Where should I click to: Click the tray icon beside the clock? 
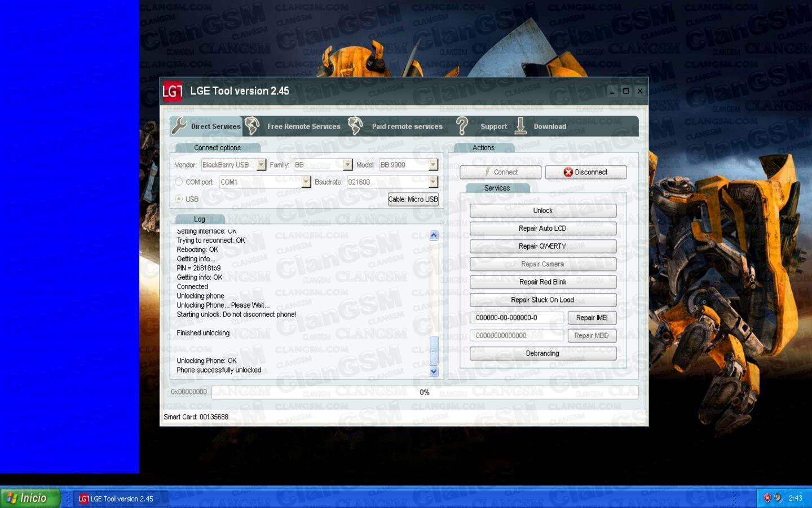point(779,498)
